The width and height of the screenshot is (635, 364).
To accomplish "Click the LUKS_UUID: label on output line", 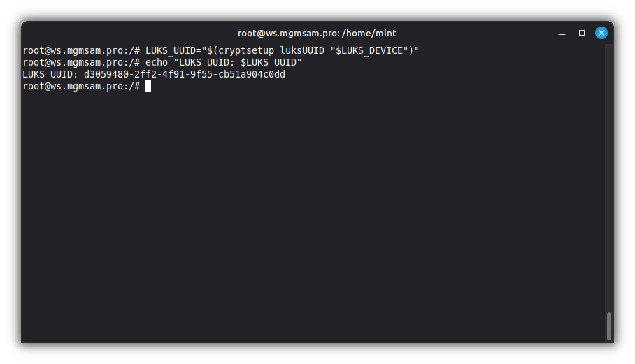I will [50, 74].
